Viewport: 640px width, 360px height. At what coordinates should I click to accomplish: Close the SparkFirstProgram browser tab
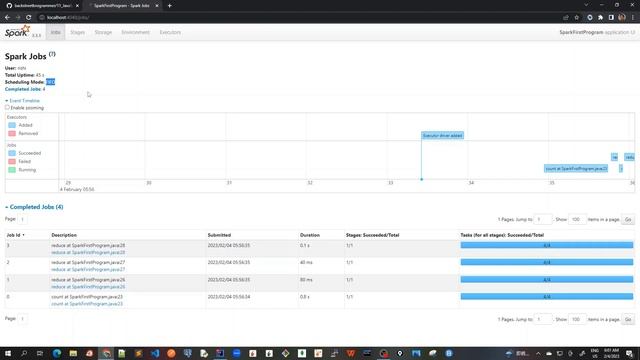(x=157, y=6)
